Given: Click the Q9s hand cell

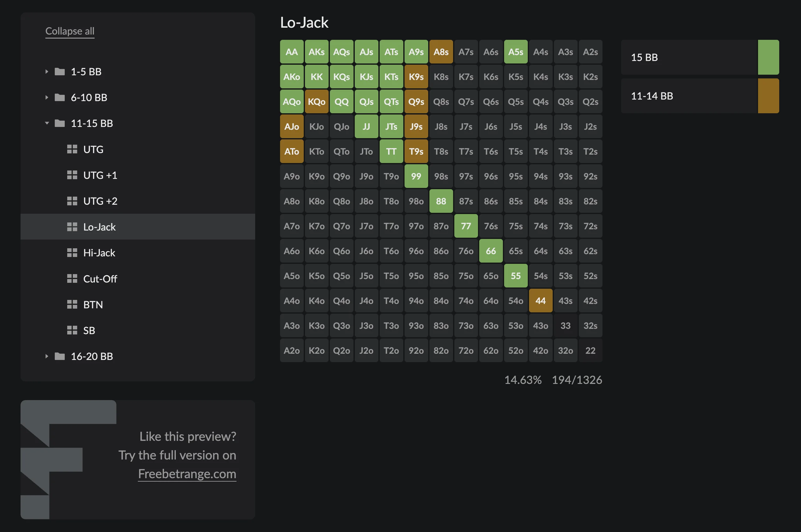Looking at the screenshot, I should [416, 101].
